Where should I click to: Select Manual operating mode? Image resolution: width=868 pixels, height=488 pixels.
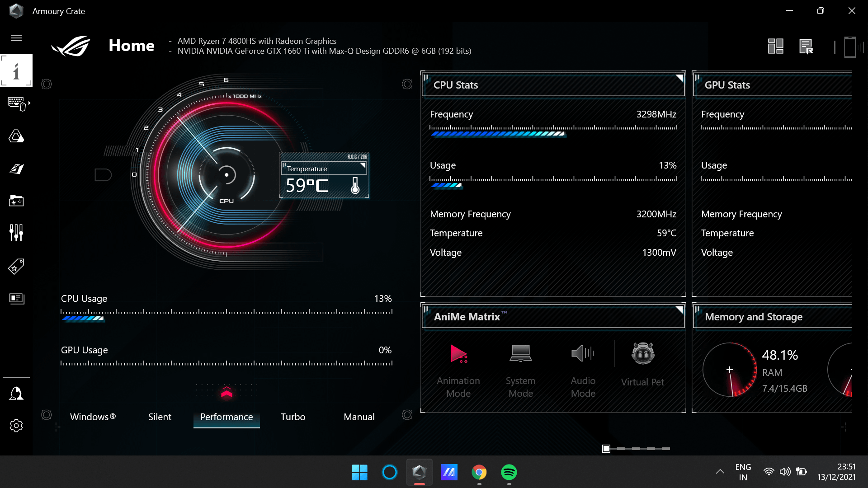pyautogui.click(x=359, y=417)
